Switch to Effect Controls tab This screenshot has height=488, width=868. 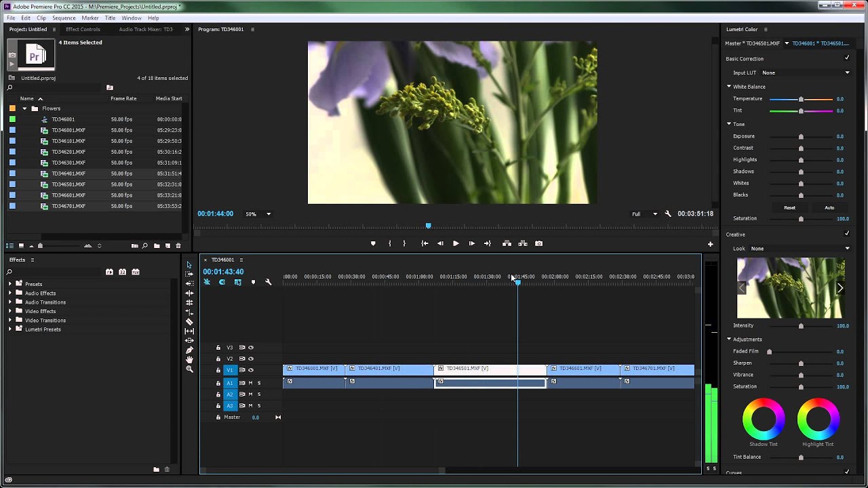[83, 29]
